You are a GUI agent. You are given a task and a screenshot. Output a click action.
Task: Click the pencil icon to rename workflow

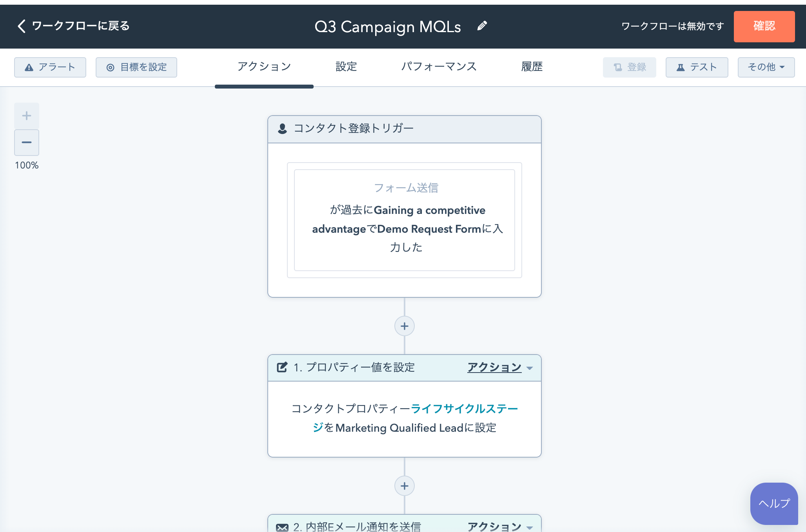click(x=482, y=26)
